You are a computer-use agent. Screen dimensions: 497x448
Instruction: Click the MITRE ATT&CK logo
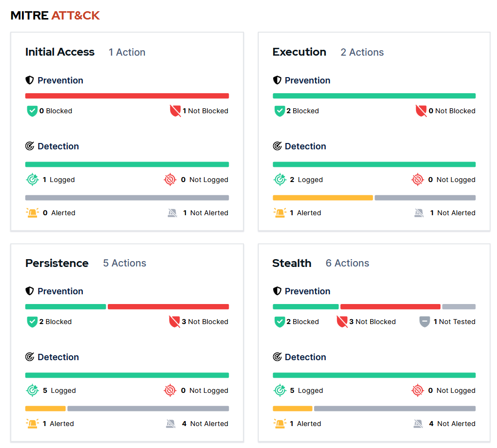(55, 15)
